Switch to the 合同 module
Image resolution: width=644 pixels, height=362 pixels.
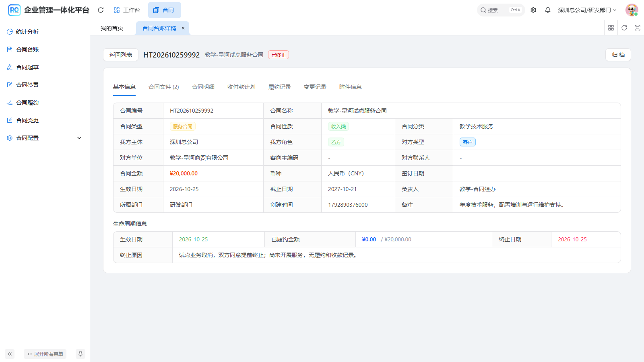pyautogui.click(x=164, y=10)
